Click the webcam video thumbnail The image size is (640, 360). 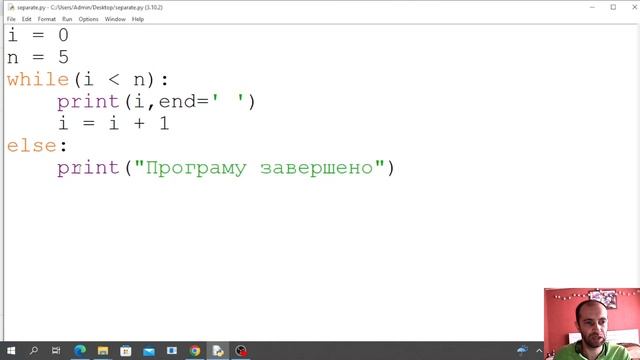tap(592, 324)
